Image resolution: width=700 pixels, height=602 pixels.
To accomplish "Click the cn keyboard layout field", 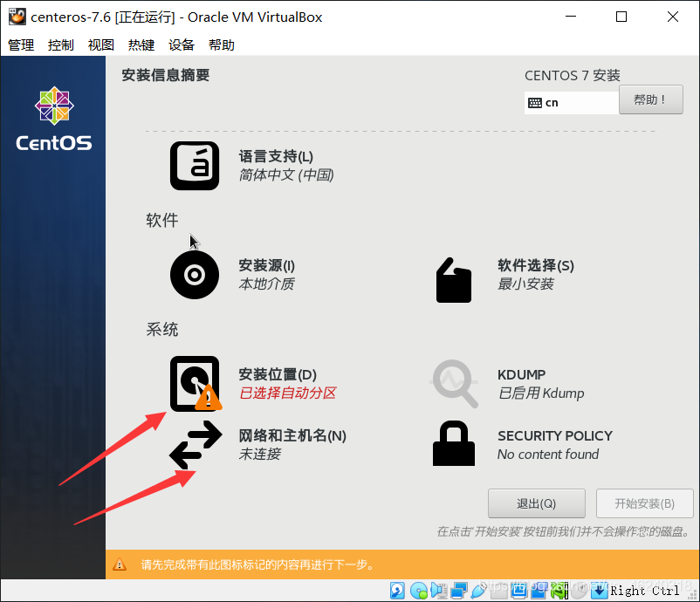I will pos(572,103).
